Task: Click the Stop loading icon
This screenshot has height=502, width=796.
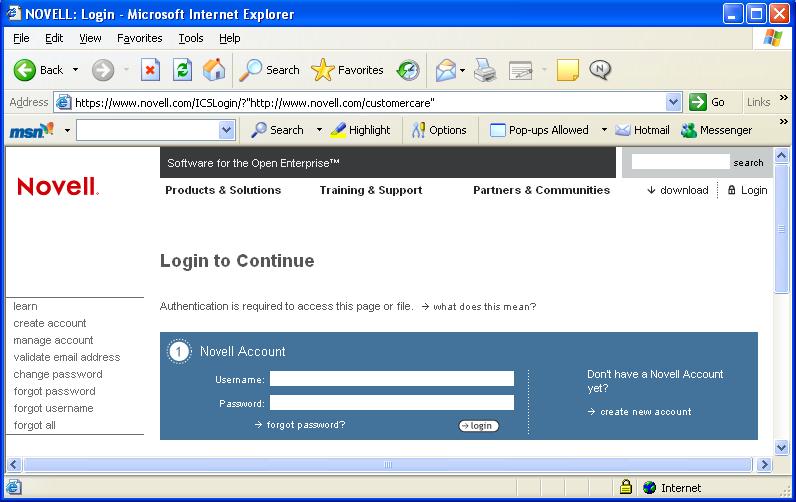Action: tap(150, 70)
